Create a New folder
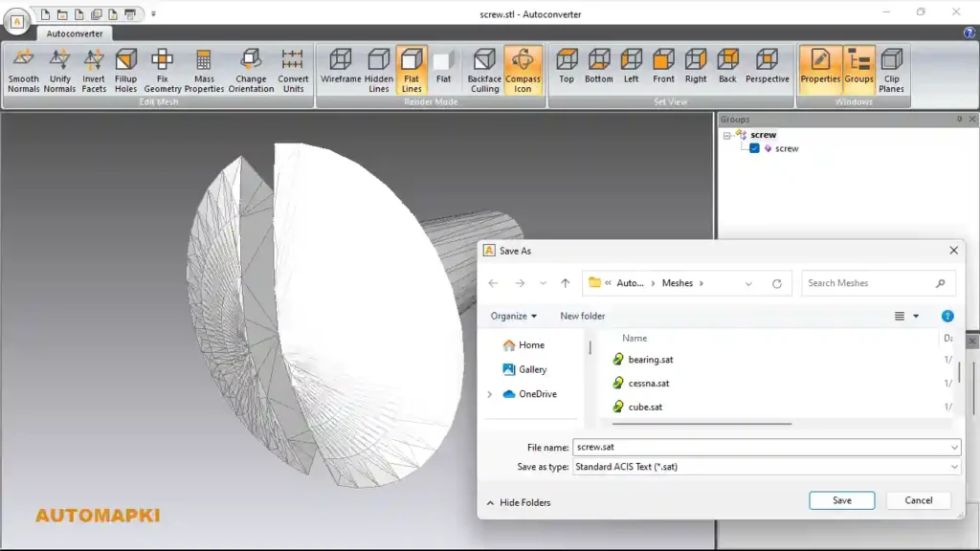The width and height of the screenshot is (980, 551). tap(583, 316)
